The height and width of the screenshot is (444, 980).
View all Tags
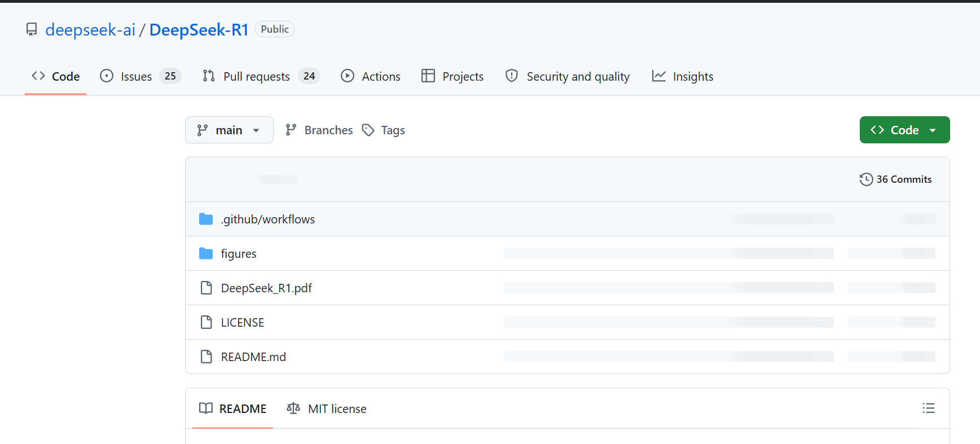pyautogui.click(x=384, y=130)
